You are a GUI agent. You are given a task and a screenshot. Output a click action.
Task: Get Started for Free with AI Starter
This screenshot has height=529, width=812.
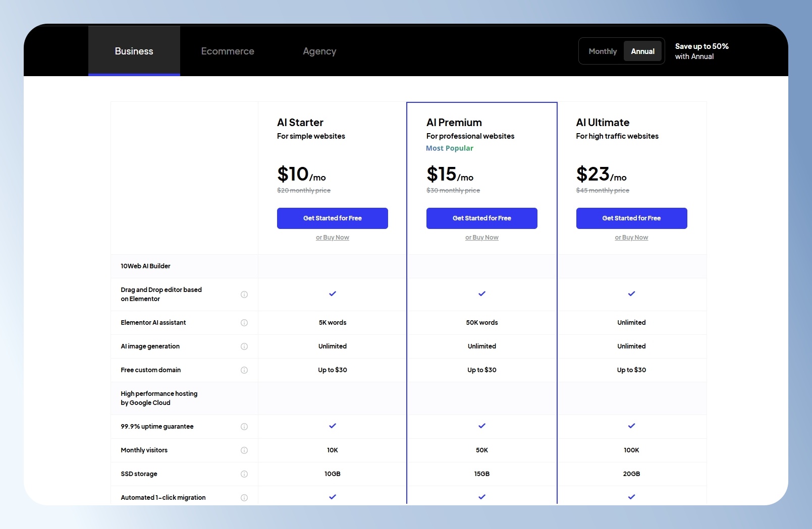click(333, 218)
